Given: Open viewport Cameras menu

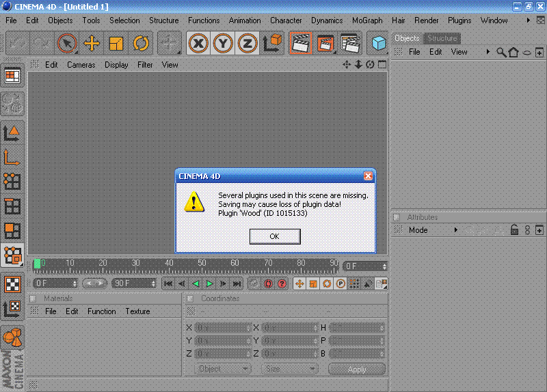Looking at the screenshot, I should 81,65.
